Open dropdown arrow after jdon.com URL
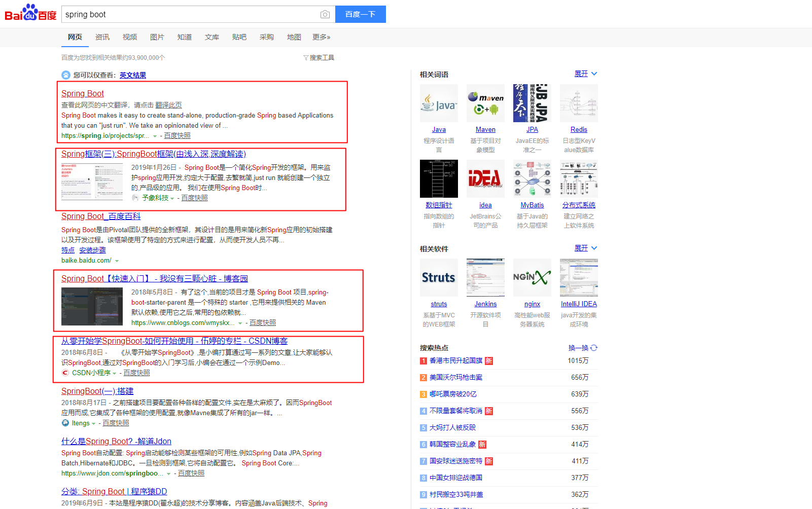Image resolution: width=812 pixels, height=509 pixels. point(168,474)
